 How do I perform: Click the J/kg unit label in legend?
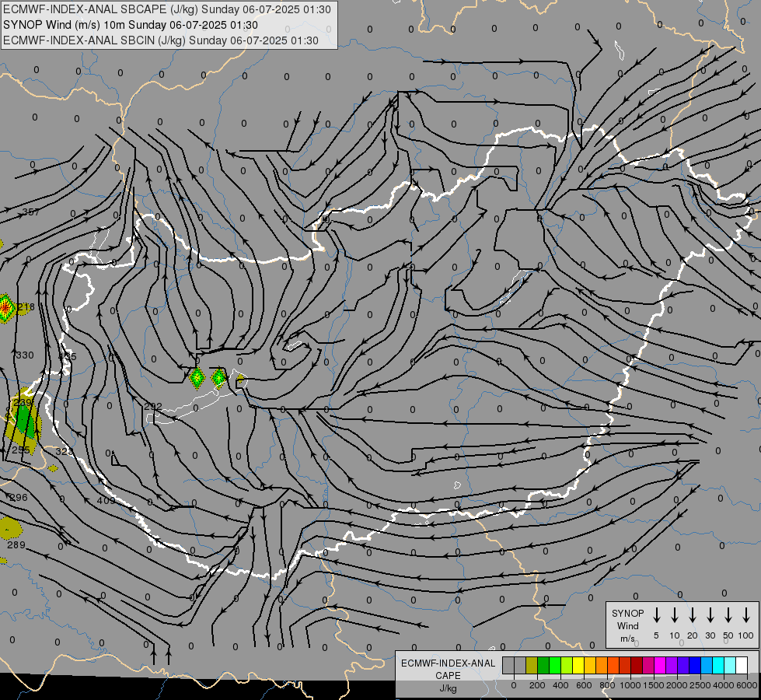coord(448,688)
